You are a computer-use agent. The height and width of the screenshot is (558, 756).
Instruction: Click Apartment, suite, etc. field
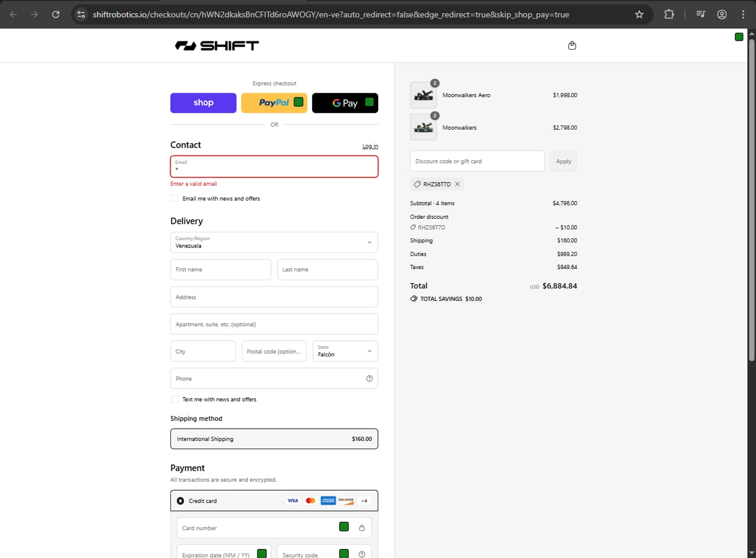tap(274, 324)
